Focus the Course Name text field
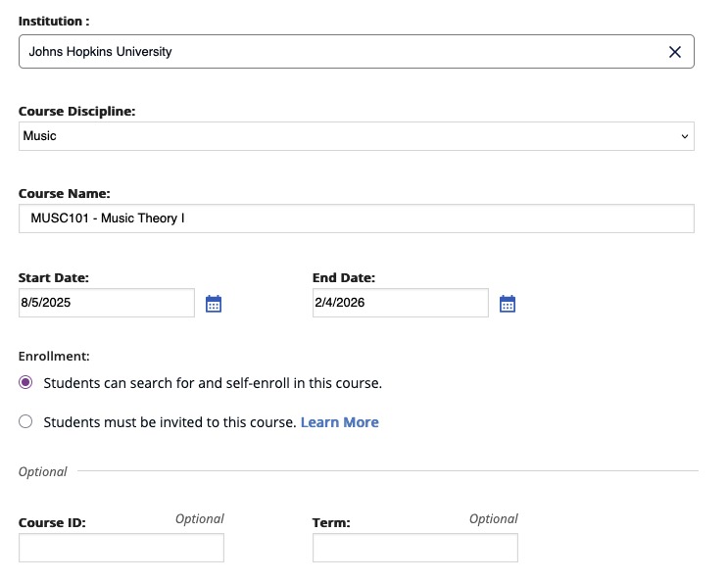 [x=357, y=218]
